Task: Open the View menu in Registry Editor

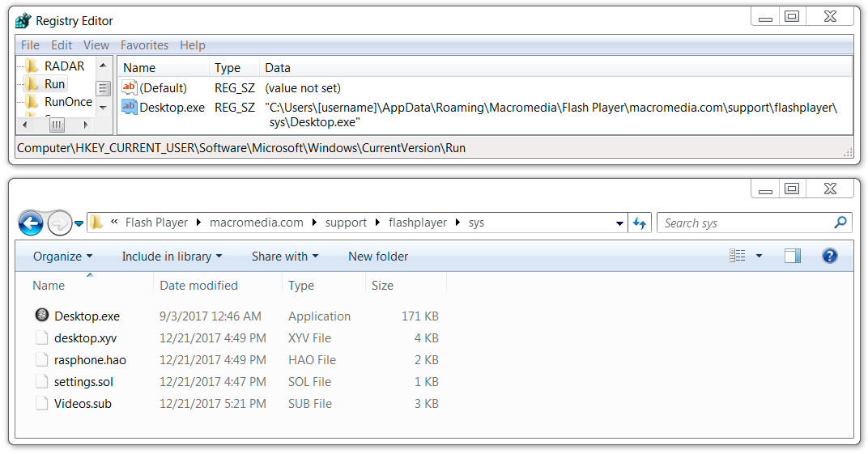Action: pos(96,45)
